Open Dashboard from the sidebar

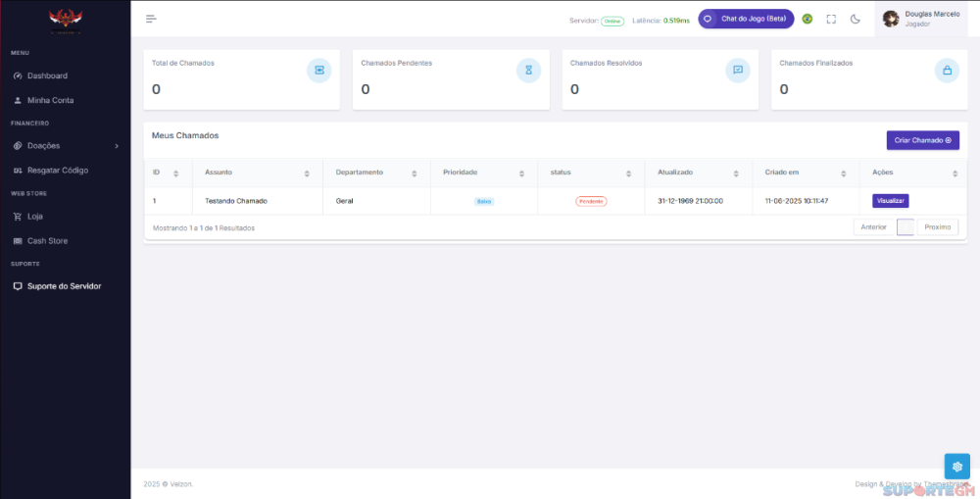coord(47,75)
